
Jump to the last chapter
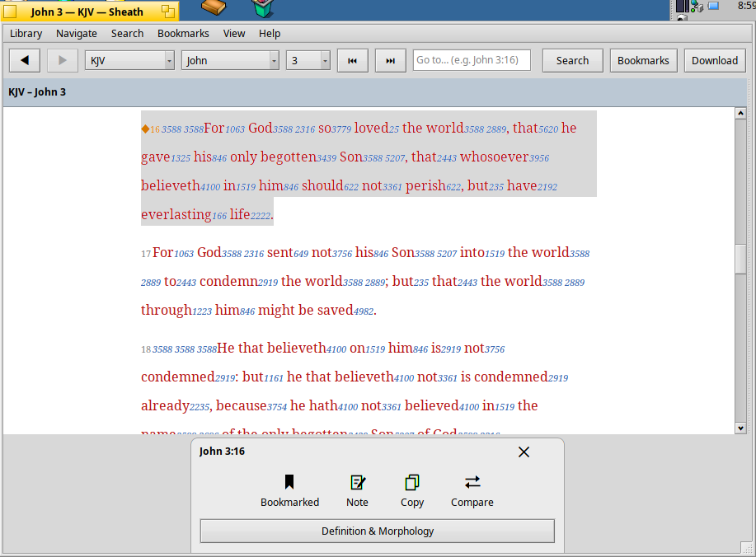pos(391,61)
